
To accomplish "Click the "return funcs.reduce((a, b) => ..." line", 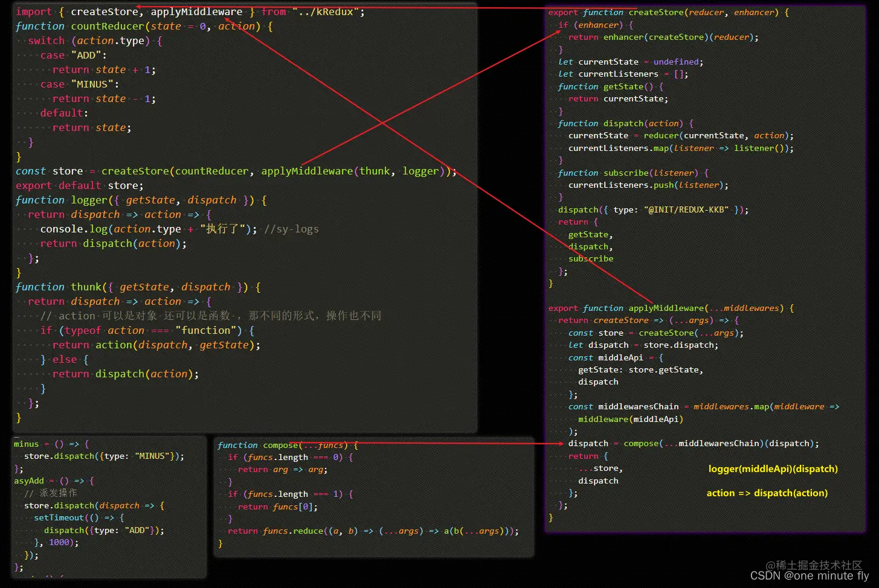I will click(373, 531).
